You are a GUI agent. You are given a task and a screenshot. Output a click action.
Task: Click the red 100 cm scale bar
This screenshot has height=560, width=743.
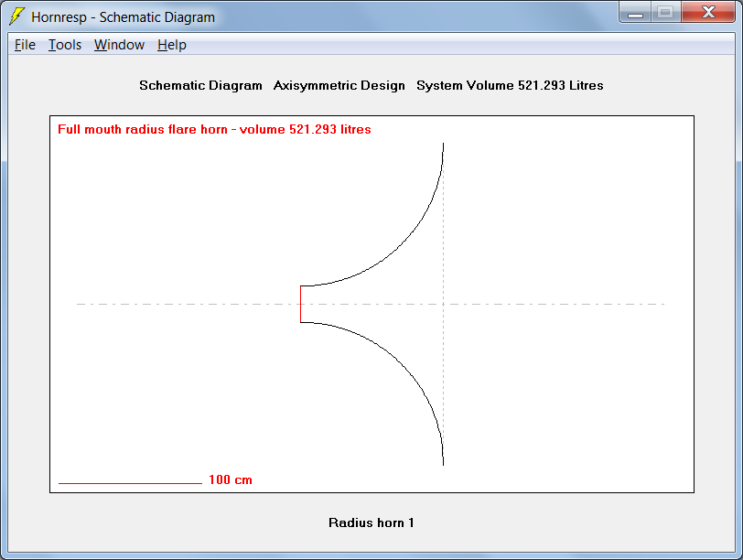[x=130, y=483]
